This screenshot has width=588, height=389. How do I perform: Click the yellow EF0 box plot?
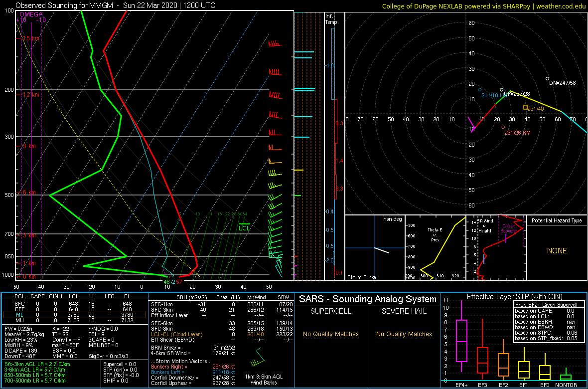pyautogui.click(x=545, y=366)
